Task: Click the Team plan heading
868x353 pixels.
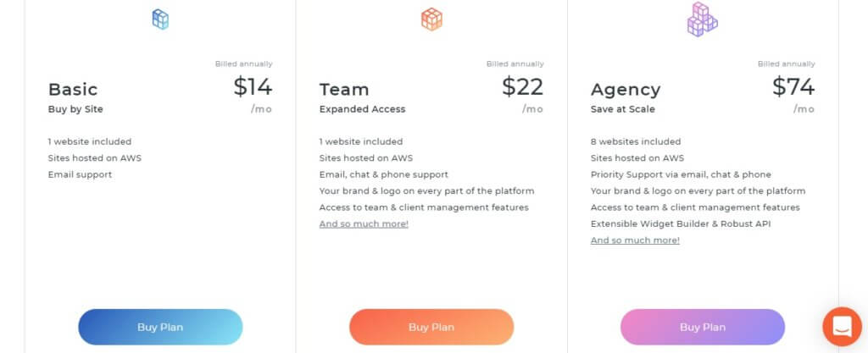Action: coord(344,89)
